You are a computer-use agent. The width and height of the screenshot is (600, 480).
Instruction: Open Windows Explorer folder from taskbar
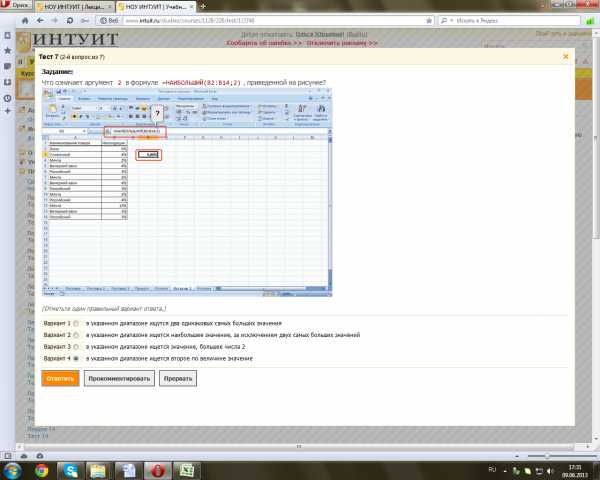pos(99,471)
